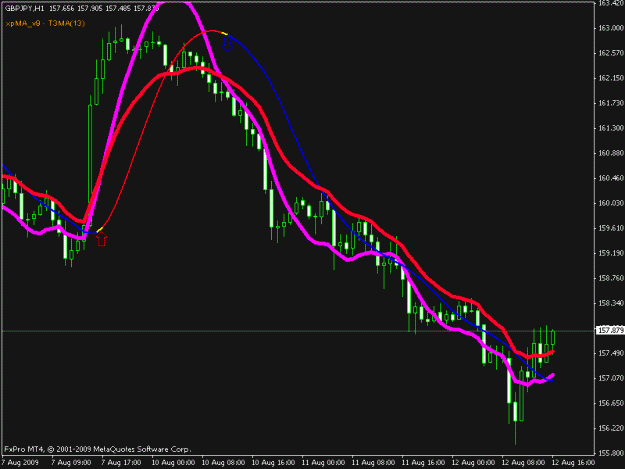The width and height of the screenshot is (625, 469).
Task: Click the 163.000 price axis label
Action: click(x=611, y=28)
